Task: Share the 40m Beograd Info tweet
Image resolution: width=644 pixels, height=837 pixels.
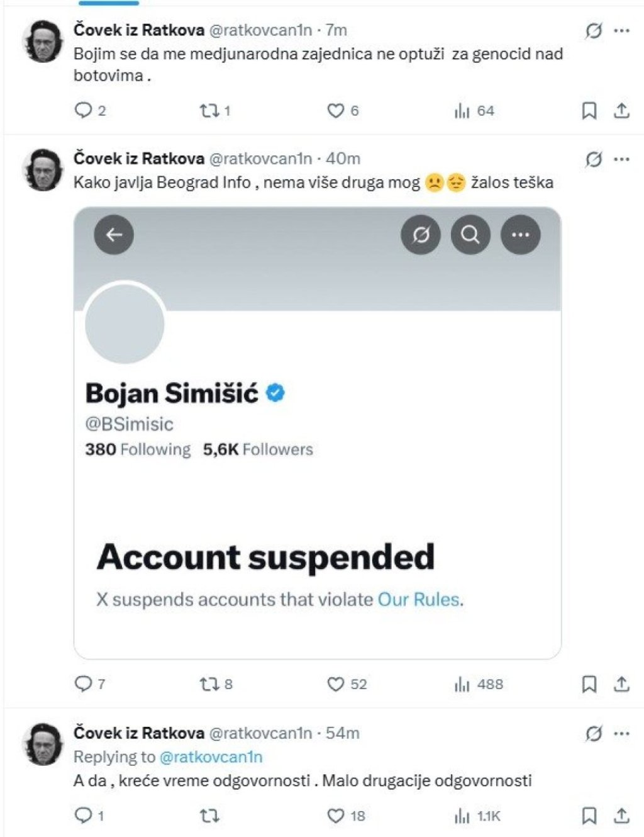Action: (x=622, y=684)
